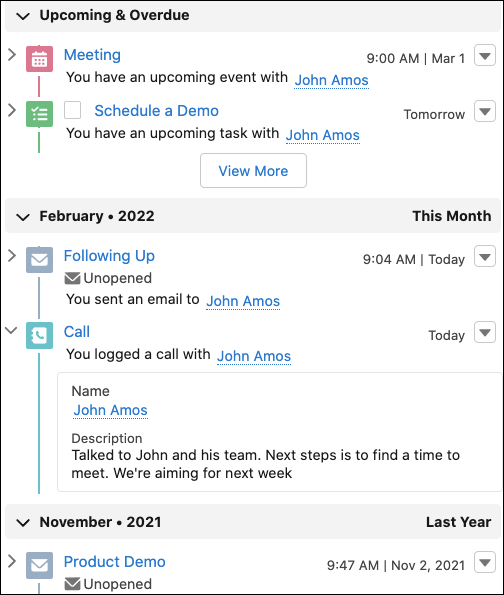
Task: Open John Amos link in logged call row
Action: click(254, 356)
